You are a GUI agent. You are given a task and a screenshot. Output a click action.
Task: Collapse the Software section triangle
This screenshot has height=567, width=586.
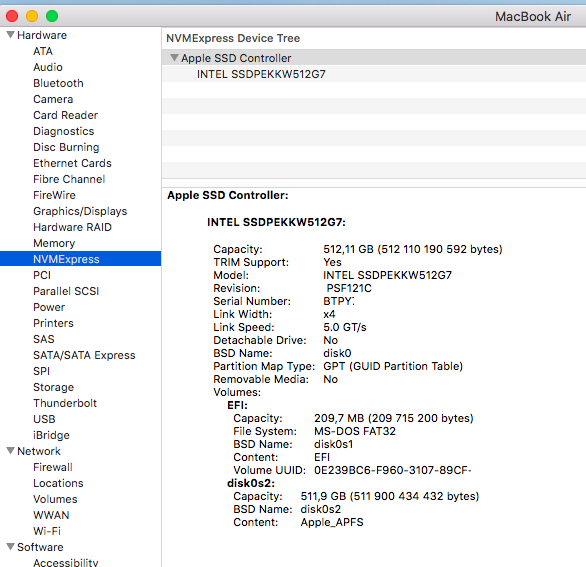tap(10, 546)
